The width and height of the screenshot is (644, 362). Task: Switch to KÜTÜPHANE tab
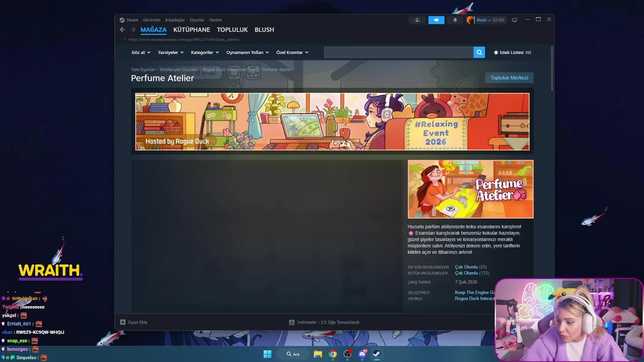pos(192,30)
